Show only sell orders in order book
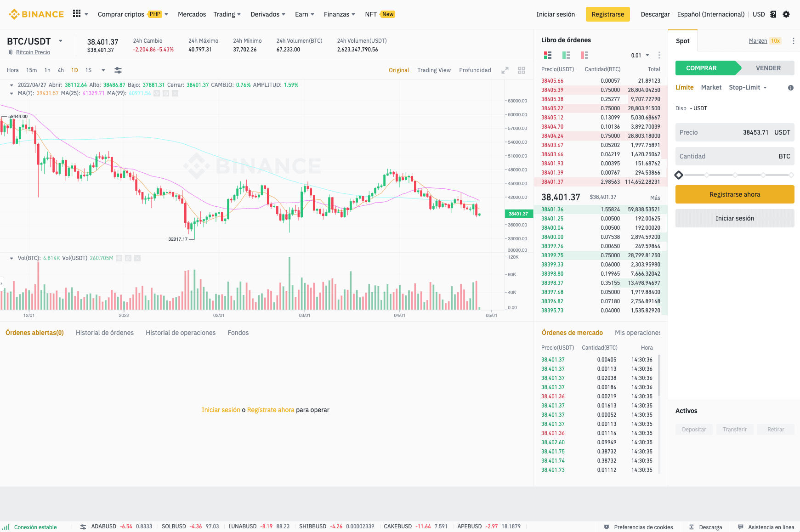This screenshot has height=532, width=800. click(x=584, y=55)
